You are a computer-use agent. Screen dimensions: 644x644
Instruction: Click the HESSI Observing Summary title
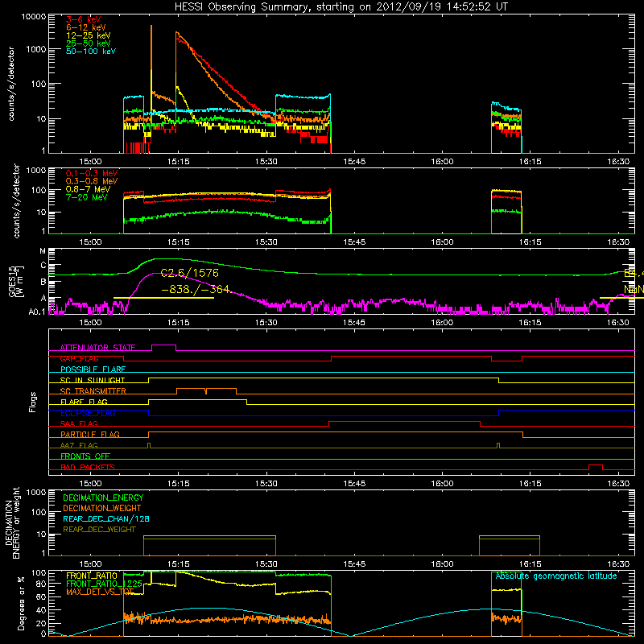point(341,7)
